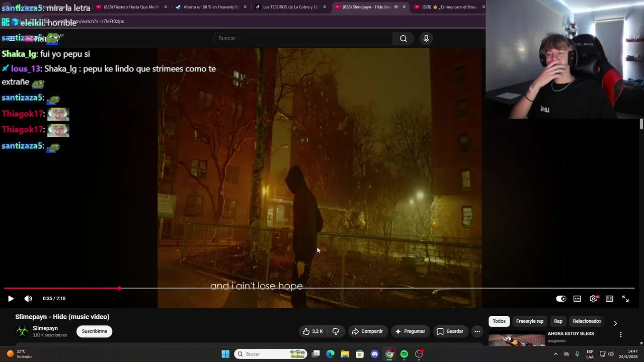Open the ESP LAA language selector
Screen dimensions: 644x362
(x=590, y=354)
